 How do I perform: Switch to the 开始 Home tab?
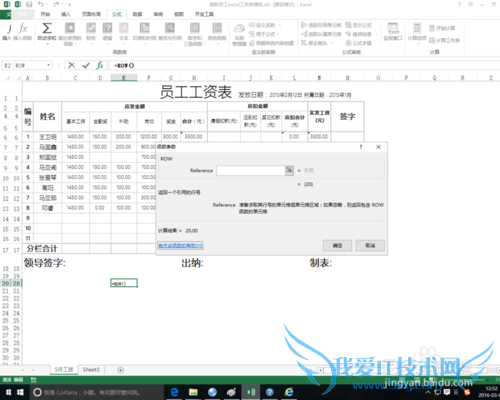[45, 14]
